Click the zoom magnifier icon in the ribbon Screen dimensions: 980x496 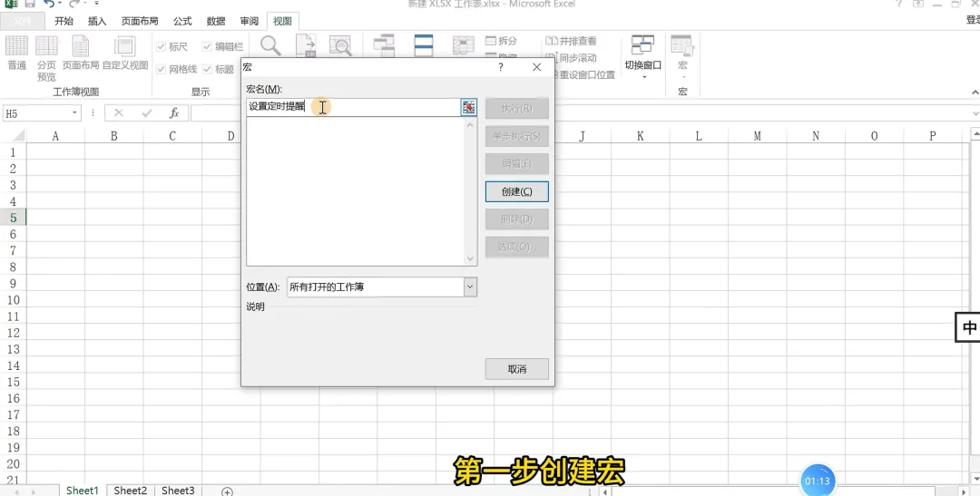point(270,45)
